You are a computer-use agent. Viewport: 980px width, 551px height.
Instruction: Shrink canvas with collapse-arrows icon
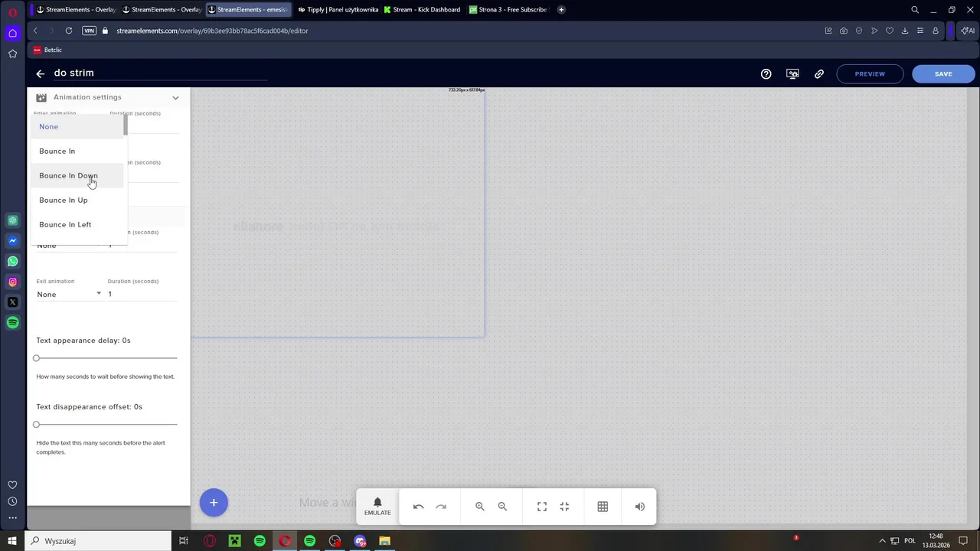pyautogui.click(x=564, y=507)
